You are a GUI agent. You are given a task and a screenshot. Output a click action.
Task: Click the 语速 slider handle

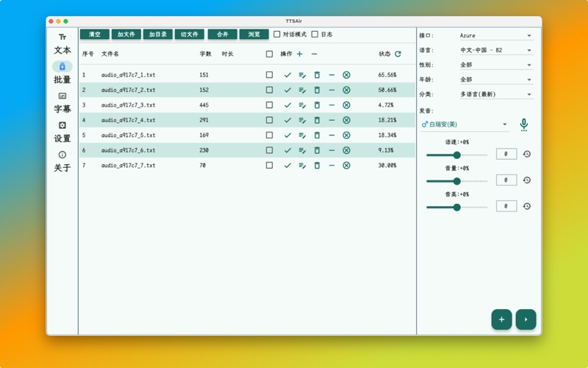(x=456, y=155)
